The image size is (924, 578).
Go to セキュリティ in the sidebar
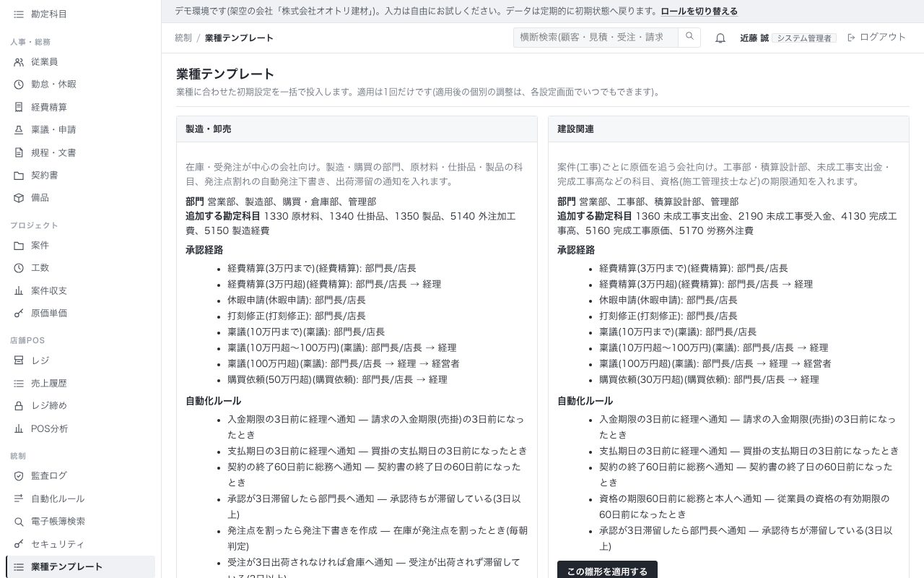point(80,544)
